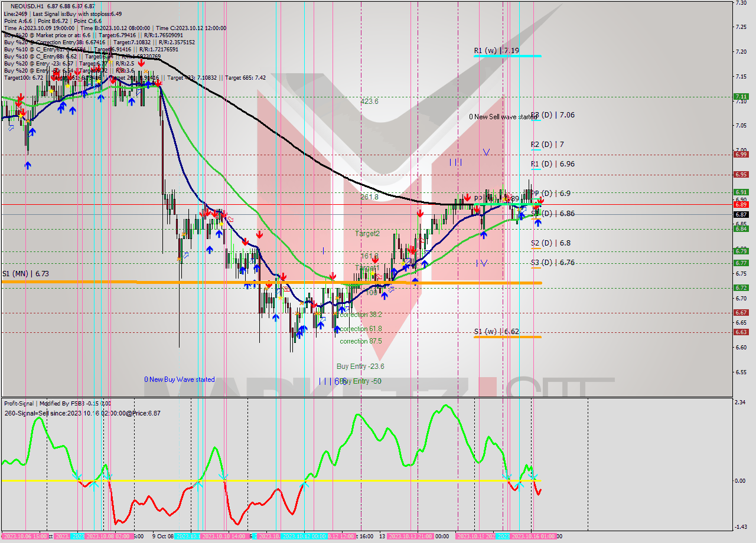Click the 'R2 (D) | 7' pivot label

point(547,144)
